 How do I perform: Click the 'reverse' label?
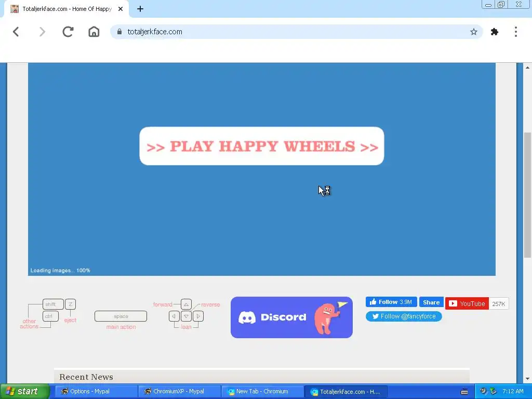(x=210, y=304)
